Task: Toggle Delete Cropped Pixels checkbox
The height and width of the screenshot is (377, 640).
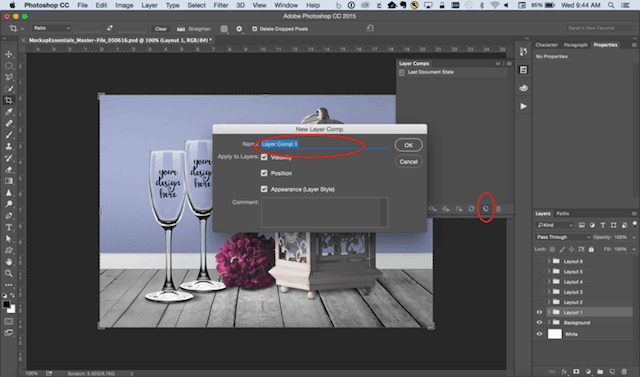Action: (x=255, y=29)
